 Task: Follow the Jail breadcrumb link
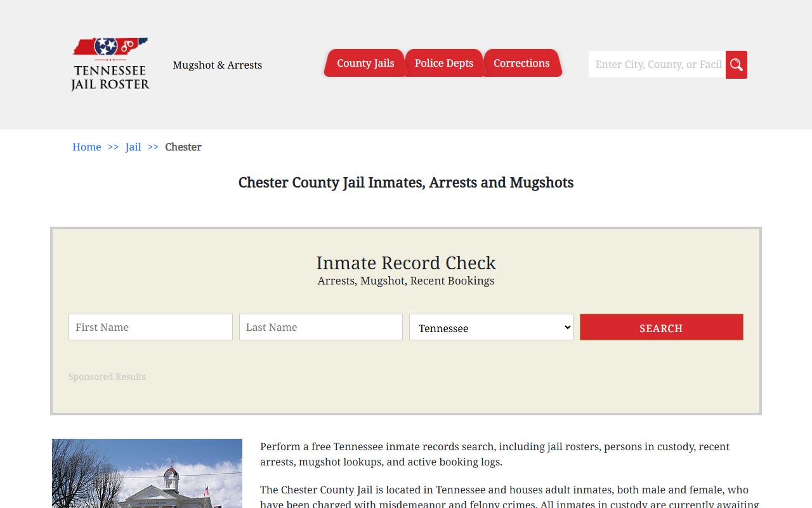pyautogui.click(x=133, y=147)
